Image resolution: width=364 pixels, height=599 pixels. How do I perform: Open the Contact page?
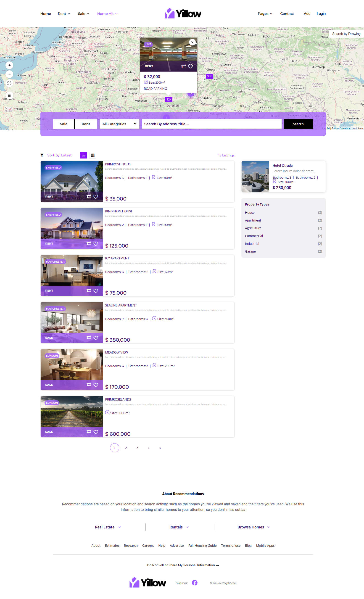pyautogui.click(x=287, y=14)
